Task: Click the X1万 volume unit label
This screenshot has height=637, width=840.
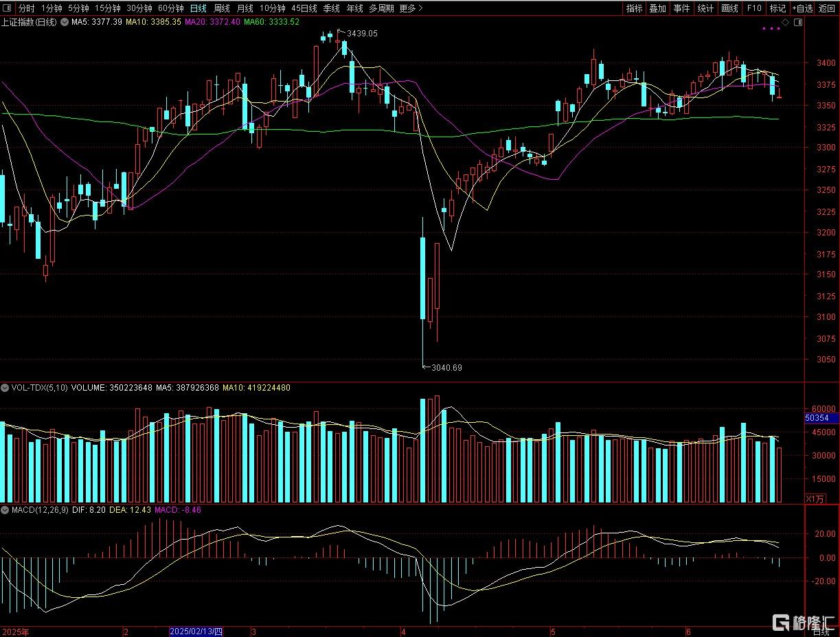Action: pos(815,499)
